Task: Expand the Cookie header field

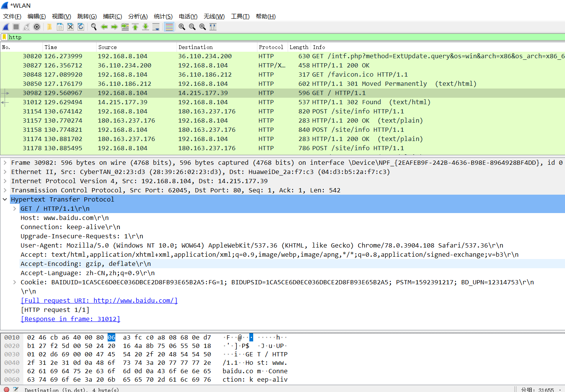Action: tap(15, 282)
